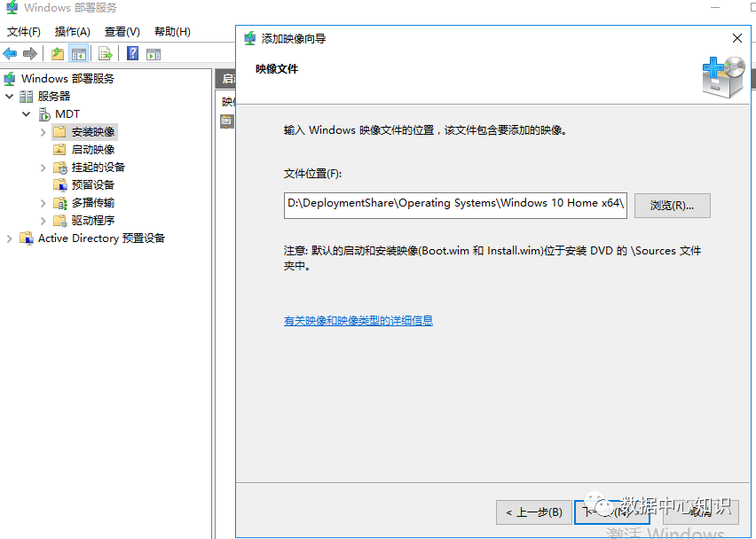The image size is (756, 539).
Task: Select the 驱动程序 folder
Action: 93,221
